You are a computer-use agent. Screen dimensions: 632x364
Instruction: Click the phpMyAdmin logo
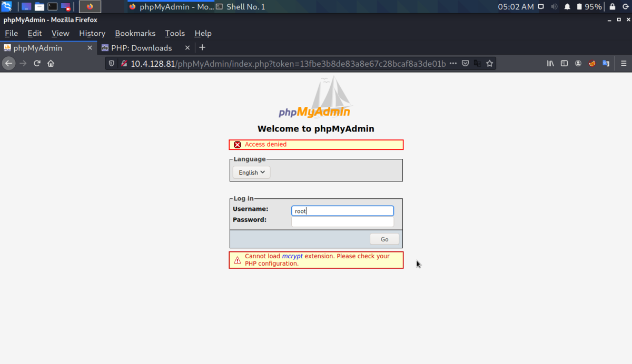[315, 98]
